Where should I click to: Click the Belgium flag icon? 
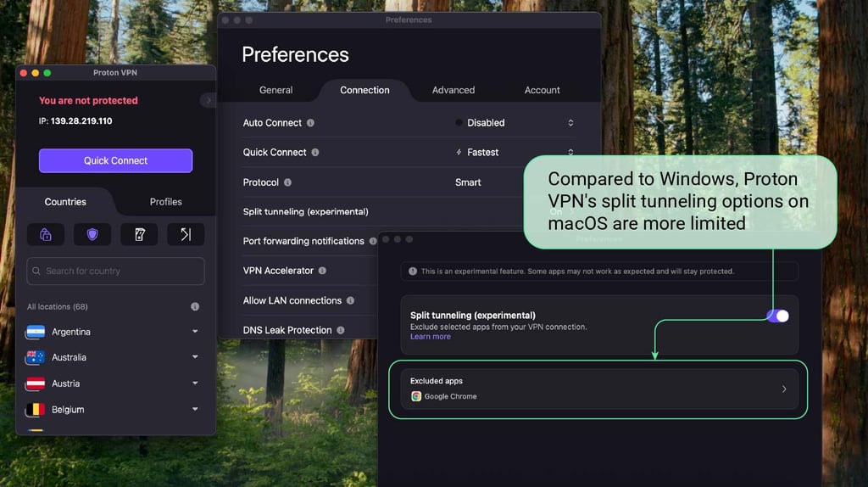(36, 410)
